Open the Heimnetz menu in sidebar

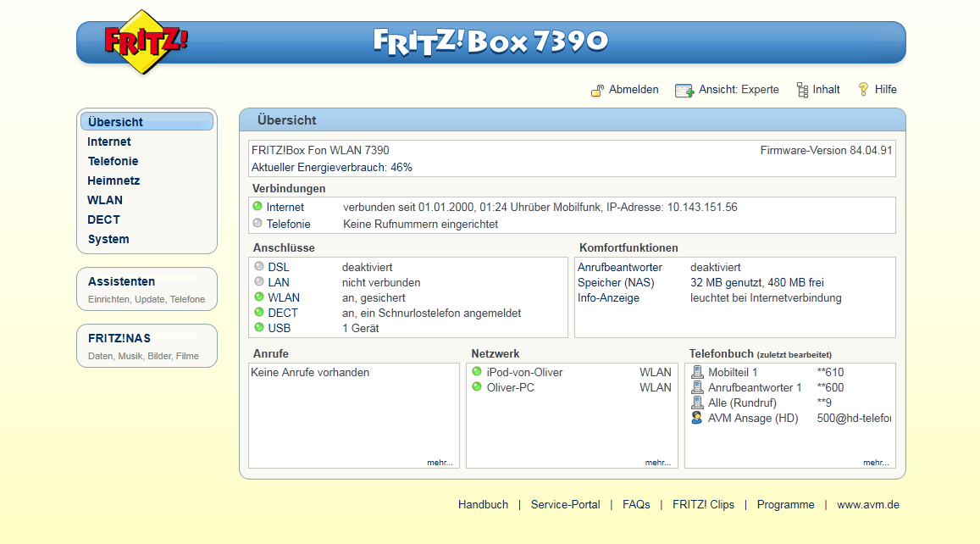(x=114, y=180)
